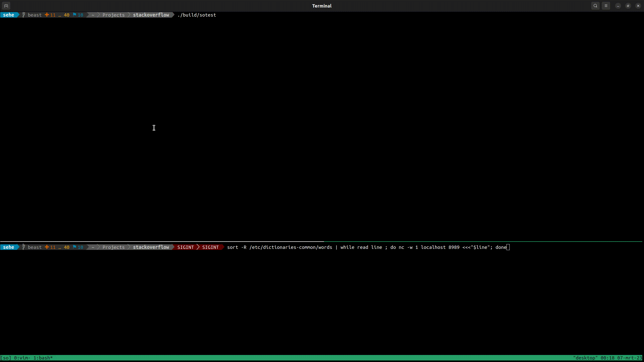
Task: Open a new terminal tab
Action: coord(6,6)
